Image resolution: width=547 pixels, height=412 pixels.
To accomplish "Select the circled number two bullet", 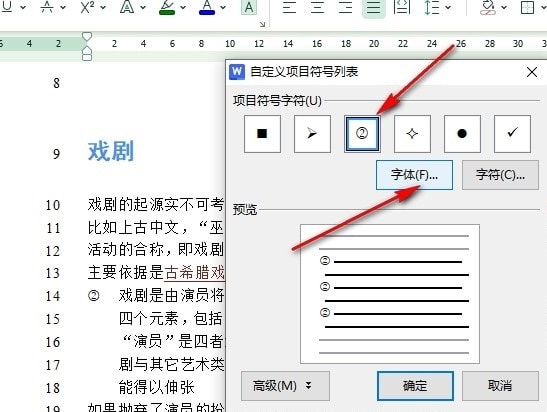I will point(362,134).
